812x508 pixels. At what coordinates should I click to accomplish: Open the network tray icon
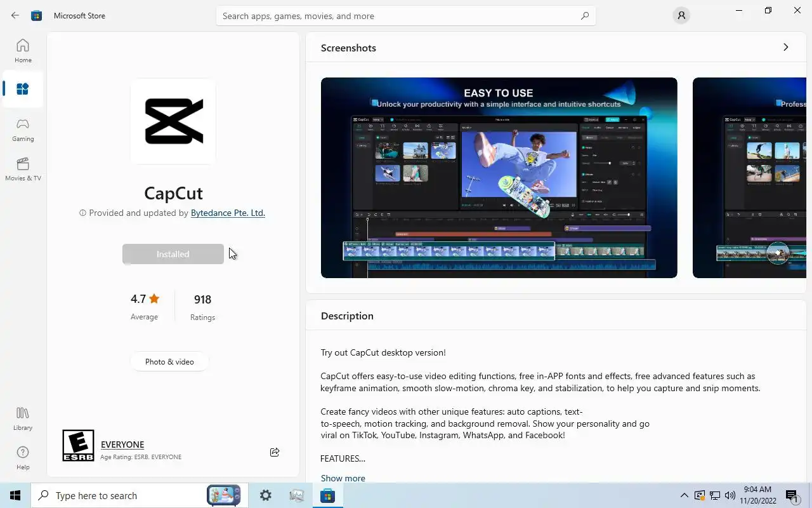coord(714,495)
